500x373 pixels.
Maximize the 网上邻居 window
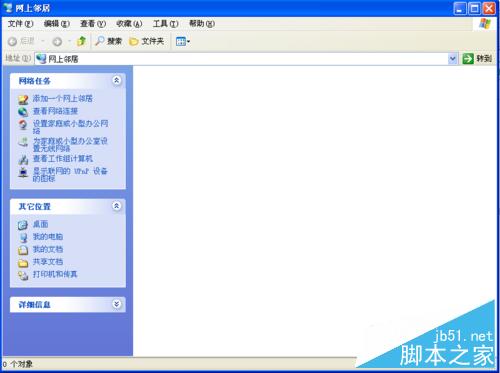[474, 8]
